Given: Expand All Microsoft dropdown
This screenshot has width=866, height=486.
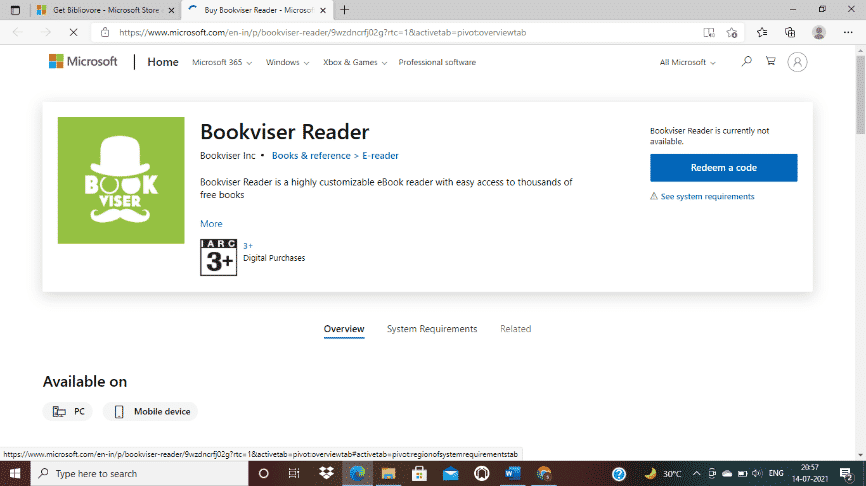Looking at the screenshot, I should 688,62.
